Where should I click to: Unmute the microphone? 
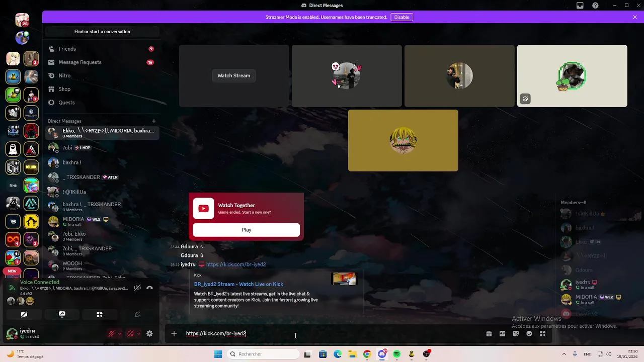[112, 333]
